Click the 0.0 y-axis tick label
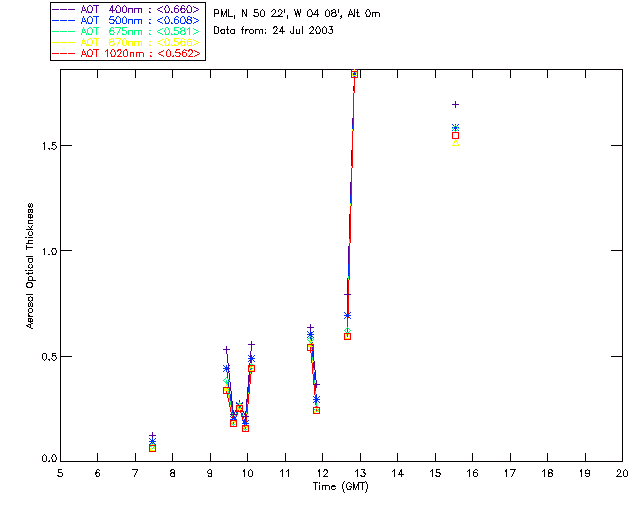 (49, 459)
